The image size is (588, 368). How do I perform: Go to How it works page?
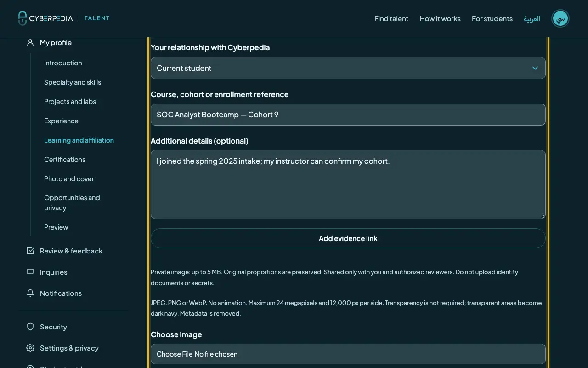click(x=440, y=18)
